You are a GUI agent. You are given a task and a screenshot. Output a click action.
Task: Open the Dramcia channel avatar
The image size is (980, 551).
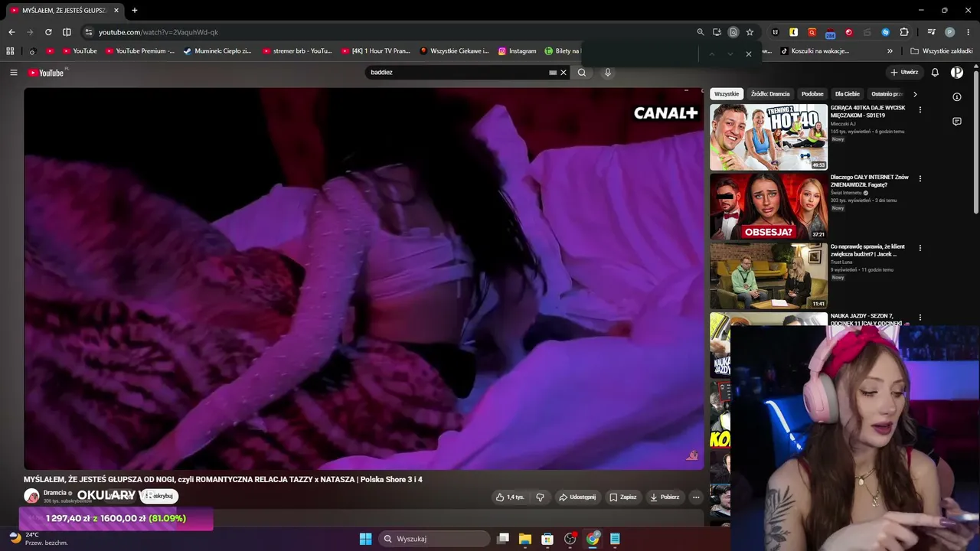point(31,496)
